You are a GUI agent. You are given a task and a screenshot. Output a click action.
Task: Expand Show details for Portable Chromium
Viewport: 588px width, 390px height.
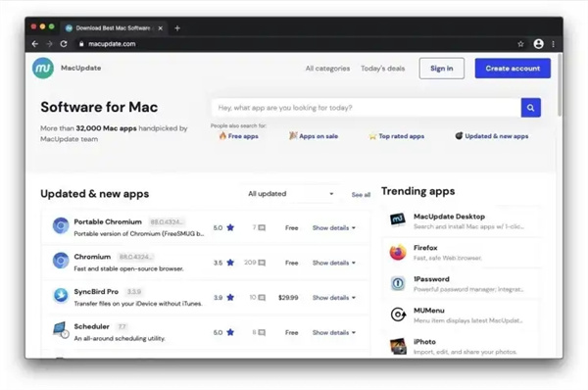click(334, 227)
